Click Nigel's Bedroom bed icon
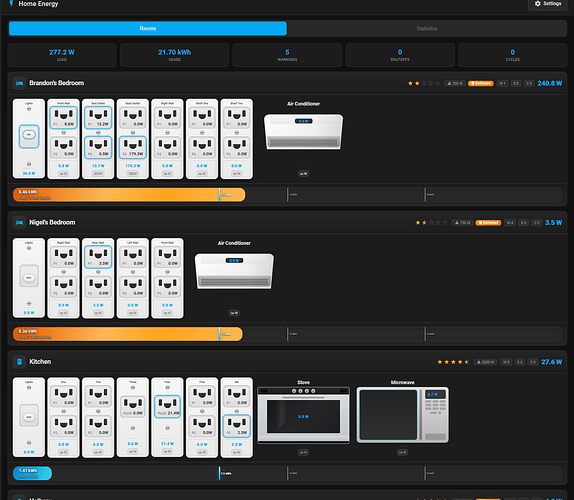Viewport: 574px width, 500px height. (19, 223)
